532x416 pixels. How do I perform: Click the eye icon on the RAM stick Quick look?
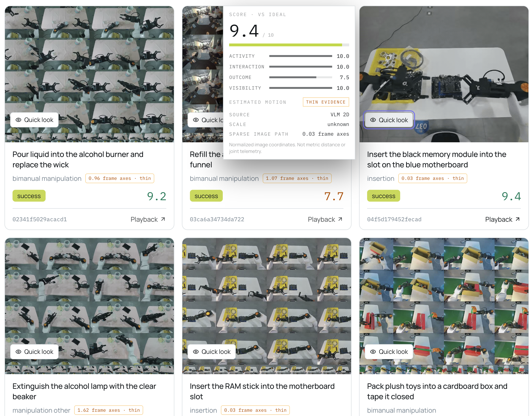pos(196,352)
